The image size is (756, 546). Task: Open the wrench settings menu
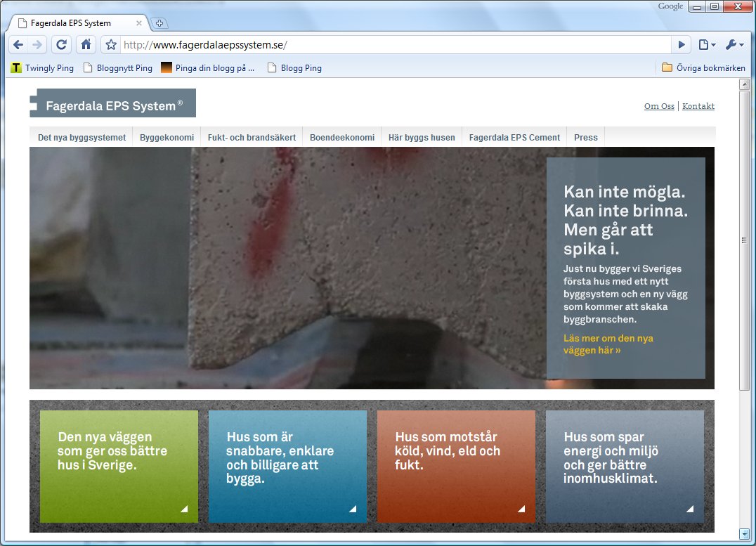[x=734, y=45]
